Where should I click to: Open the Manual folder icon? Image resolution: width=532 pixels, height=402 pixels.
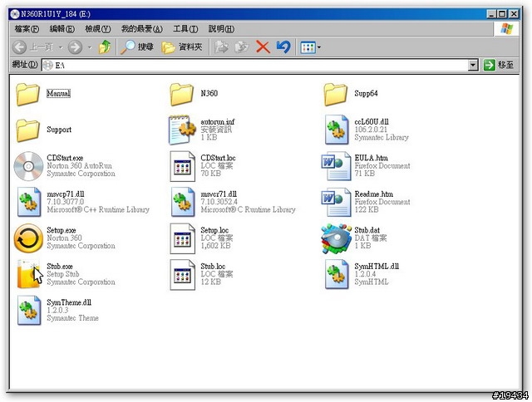point(27,94)
